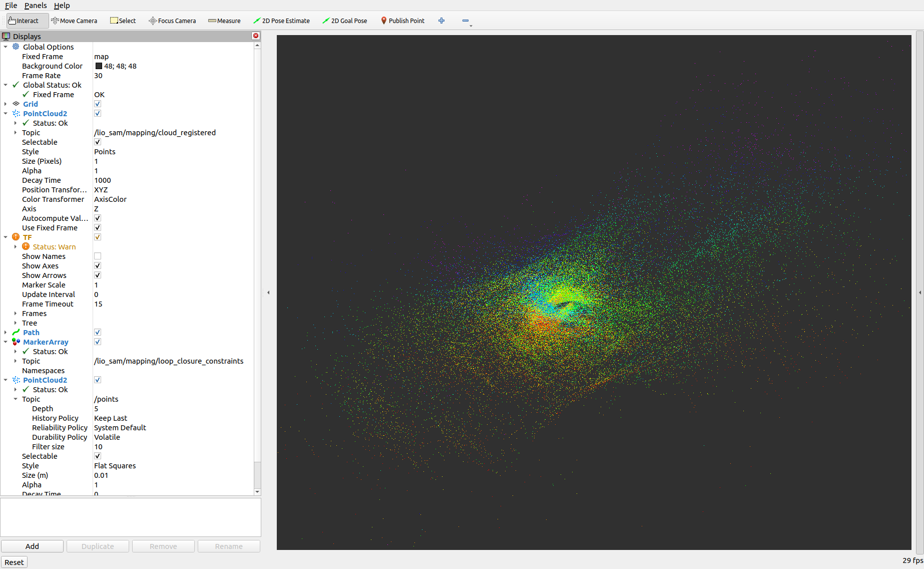Viewport: 924px width, 569px height.
Task: Open the Help menu
Action: [62, 6]
